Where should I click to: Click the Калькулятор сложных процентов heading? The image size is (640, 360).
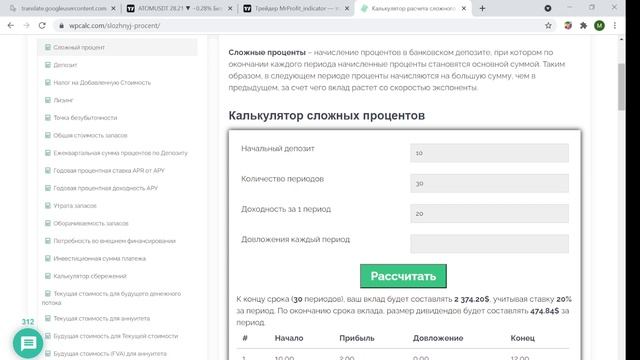coord(327,116)
